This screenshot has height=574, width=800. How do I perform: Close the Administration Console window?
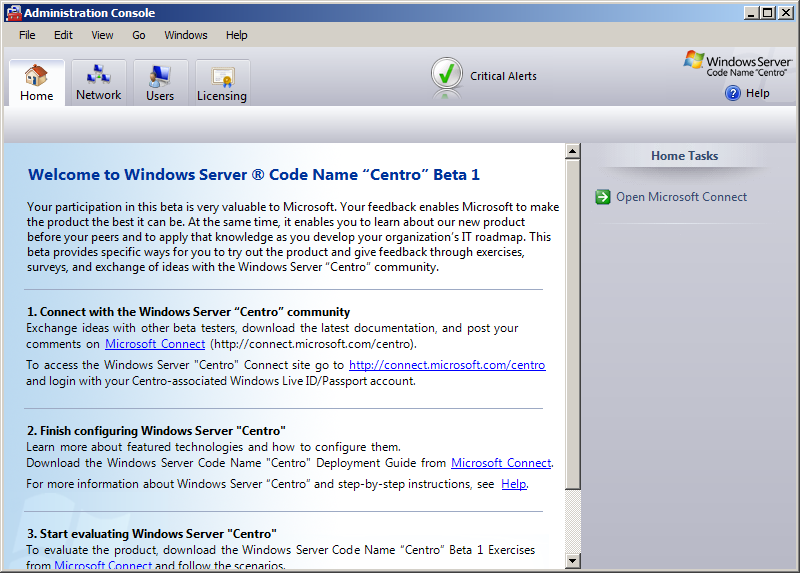[x=786, y=13]
